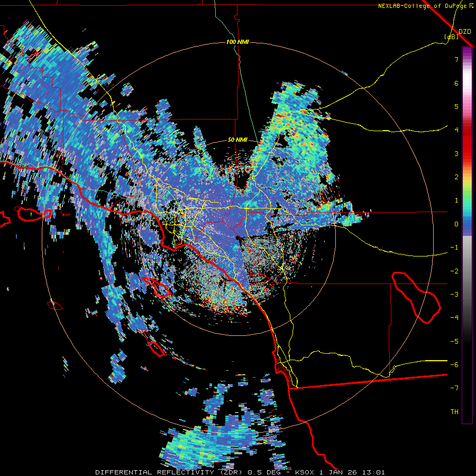Screen dimensions: 476x476
Task: Click the 50 NMI range ring label
Action: (237, 140)
